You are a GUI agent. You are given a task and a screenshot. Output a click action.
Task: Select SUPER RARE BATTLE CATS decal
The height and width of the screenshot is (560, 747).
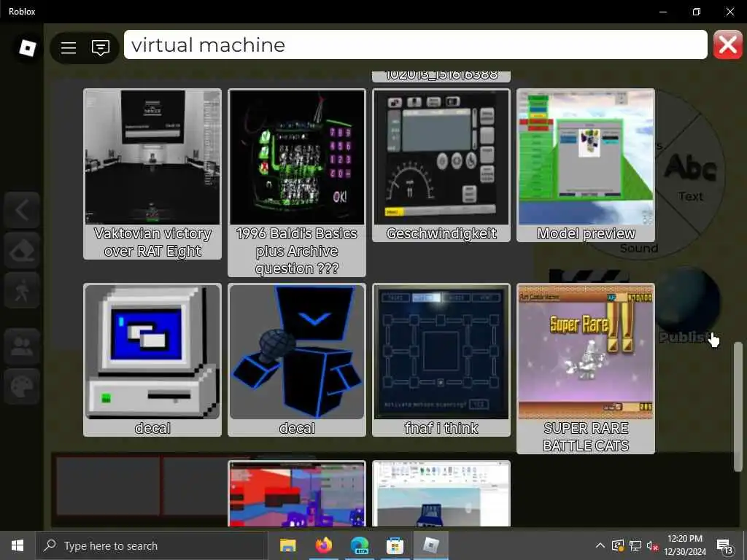[586, 368]
